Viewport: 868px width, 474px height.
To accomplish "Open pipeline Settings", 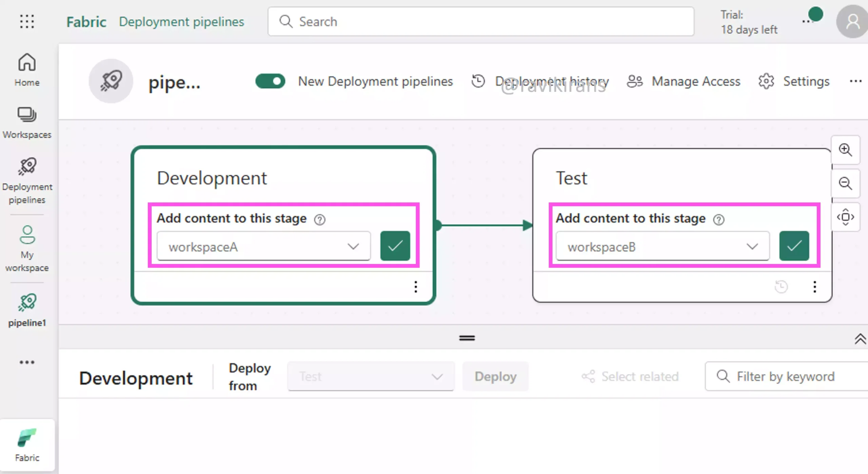I will click(794, 81).
